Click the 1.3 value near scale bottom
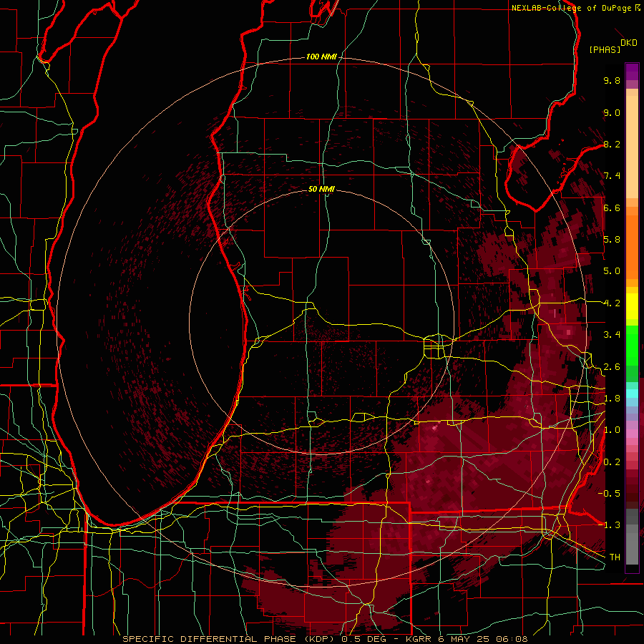Image resolution: width=644 pixels, height=644 pixels. point(612,525)
